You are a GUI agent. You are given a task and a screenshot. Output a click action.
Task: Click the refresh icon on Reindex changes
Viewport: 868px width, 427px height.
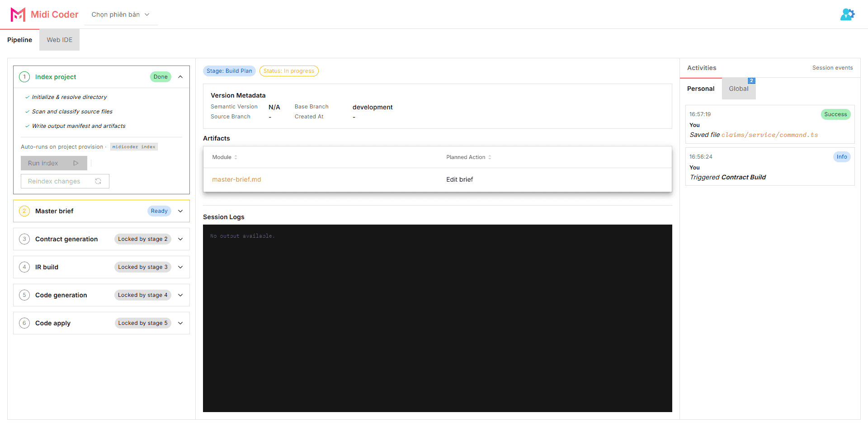98,181
